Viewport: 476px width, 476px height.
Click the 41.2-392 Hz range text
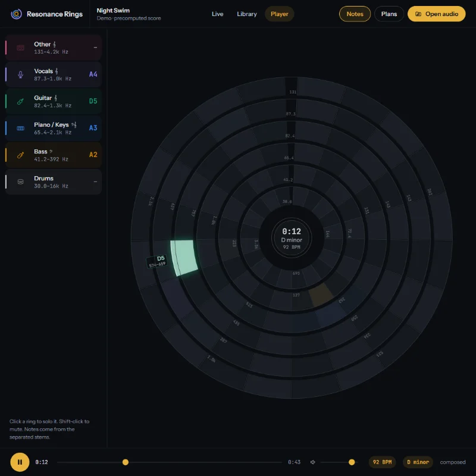[x=51, y=159]
